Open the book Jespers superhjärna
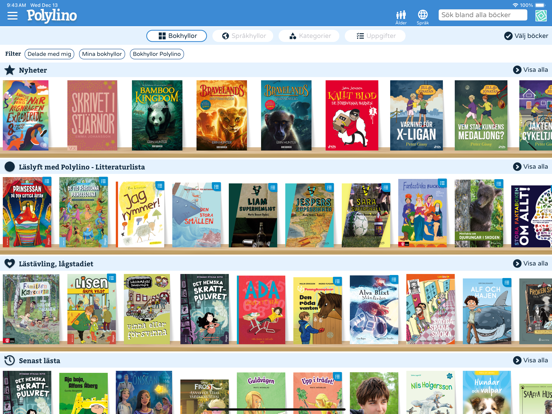This screenshot has width=552, height=414. click(x=309, y=215)
